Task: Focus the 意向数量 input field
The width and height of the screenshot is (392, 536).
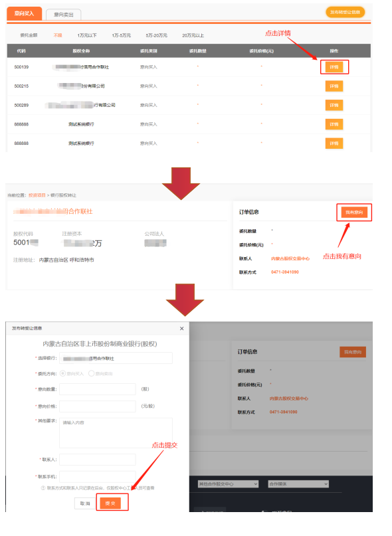Action: 98,389
